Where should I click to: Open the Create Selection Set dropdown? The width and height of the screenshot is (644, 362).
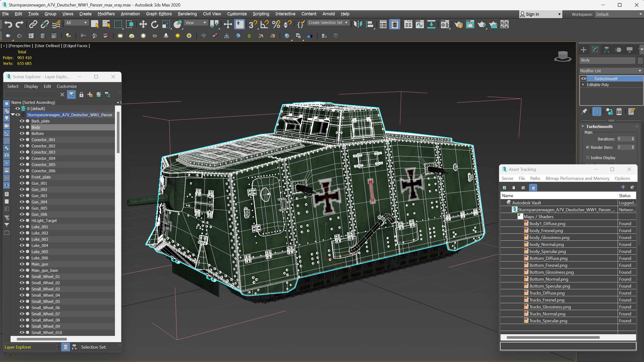point(328,23)
